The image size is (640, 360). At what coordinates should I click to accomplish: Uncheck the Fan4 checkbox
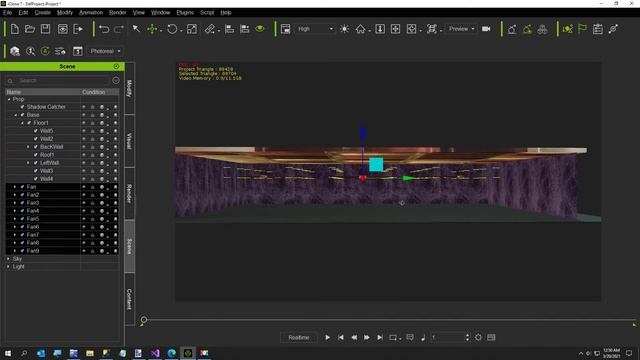[22, 211]
